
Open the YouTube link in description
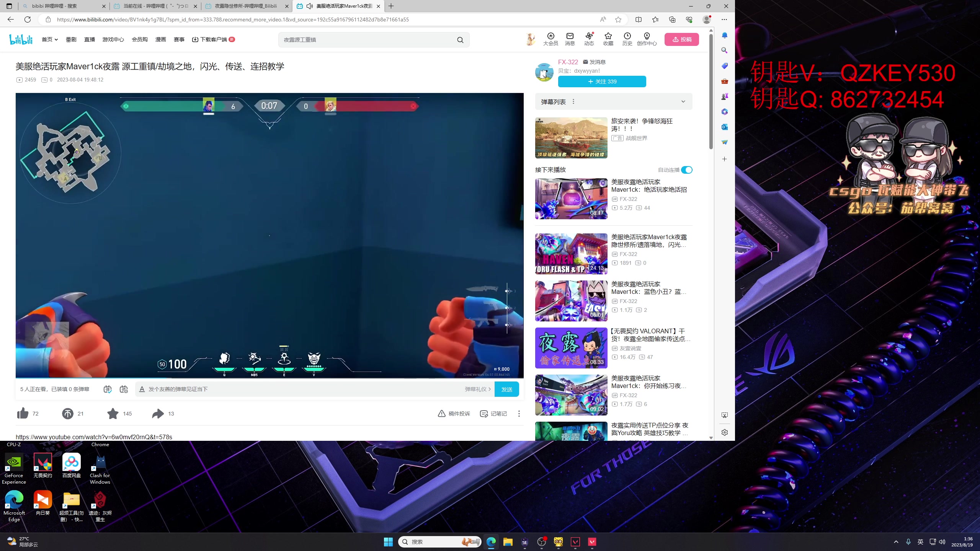tap(94, 437)
